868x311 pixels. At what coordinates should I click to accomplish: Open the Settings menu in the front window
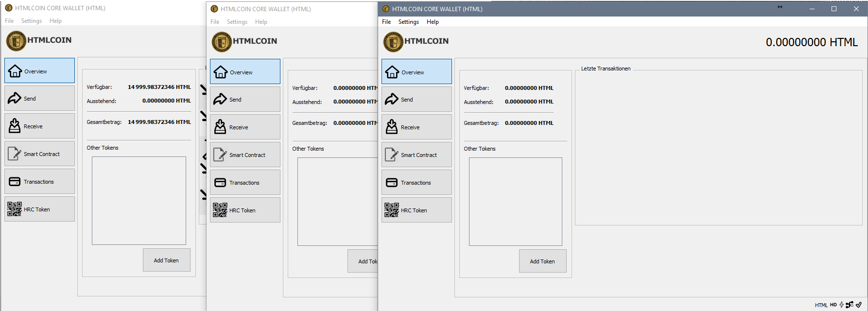pos(409,22)
